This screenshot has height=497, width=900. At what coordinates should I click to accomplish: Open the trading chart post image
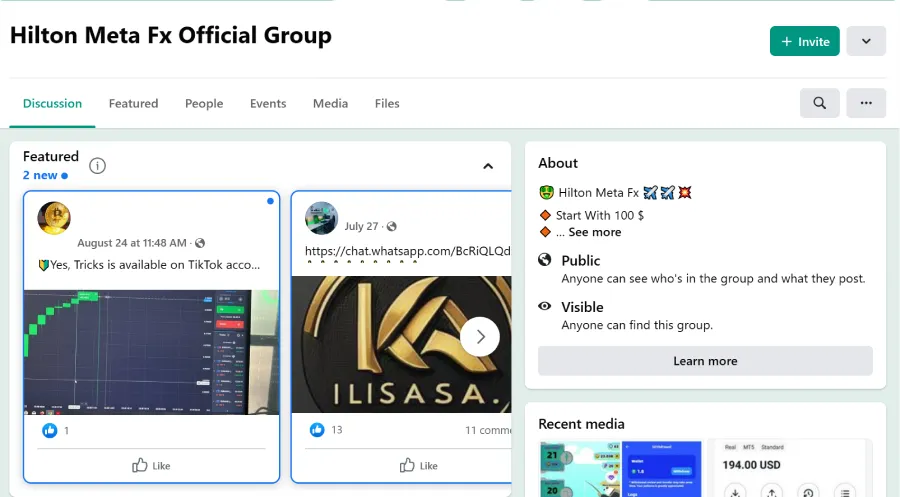click(x=152, y=352)
